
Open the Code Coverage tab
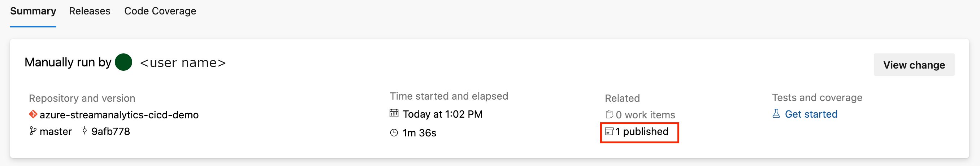pyautogui.click(x=160, y=12)
